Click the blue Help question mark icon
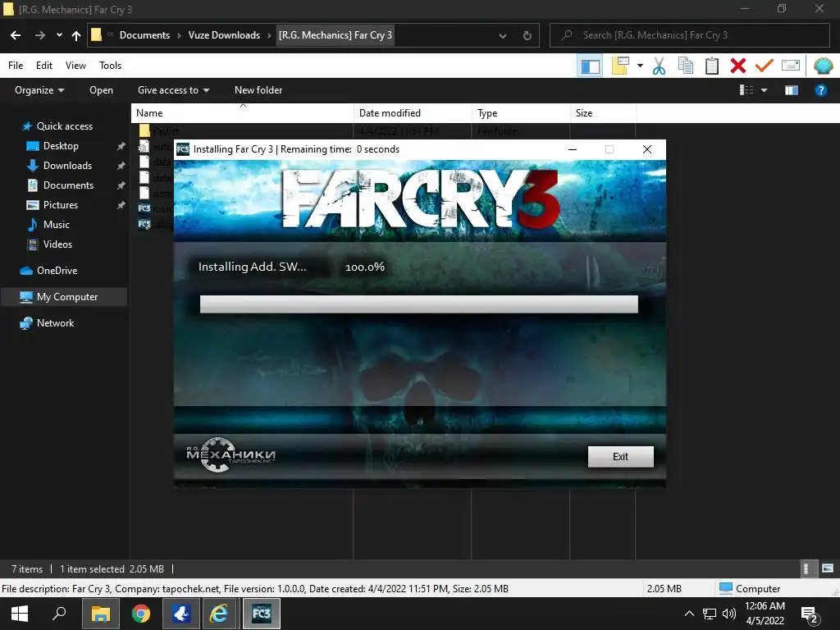Viewport: 840px width, 630px height. click(820, 90)
